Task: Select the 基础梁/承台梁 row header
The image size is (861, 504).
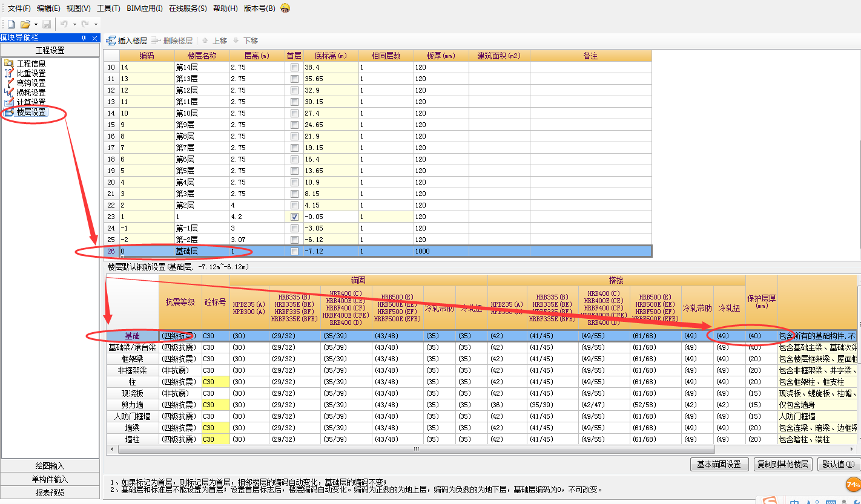Action: point(132,348)
